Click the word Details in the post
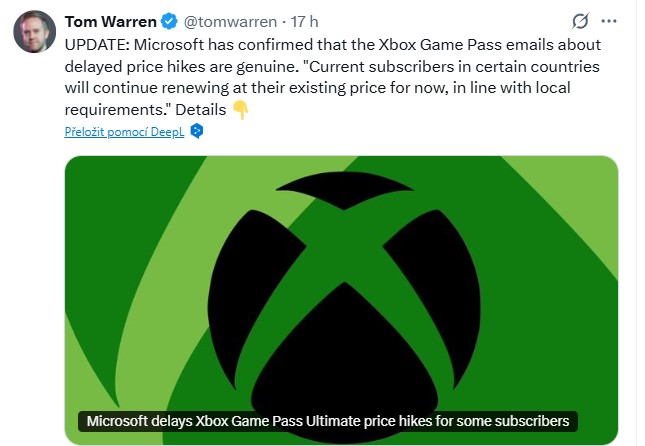645x446 pixels. (x=199, y=110)
